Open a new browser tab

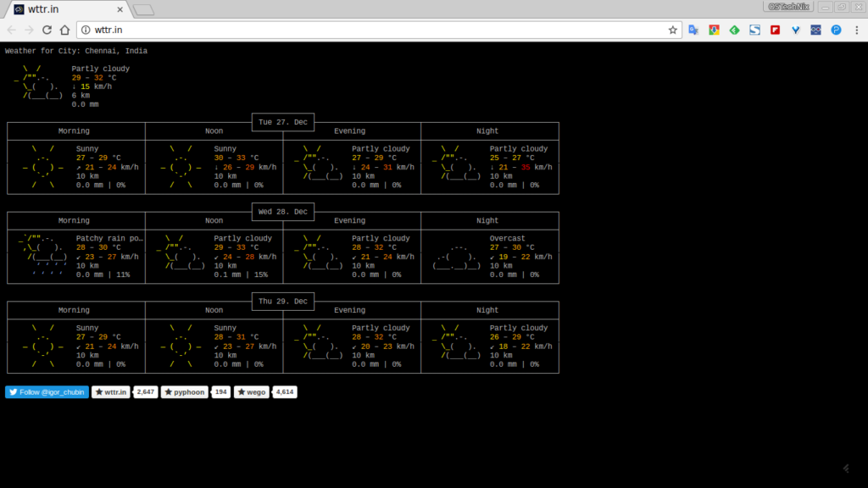(x=143, y=10)
